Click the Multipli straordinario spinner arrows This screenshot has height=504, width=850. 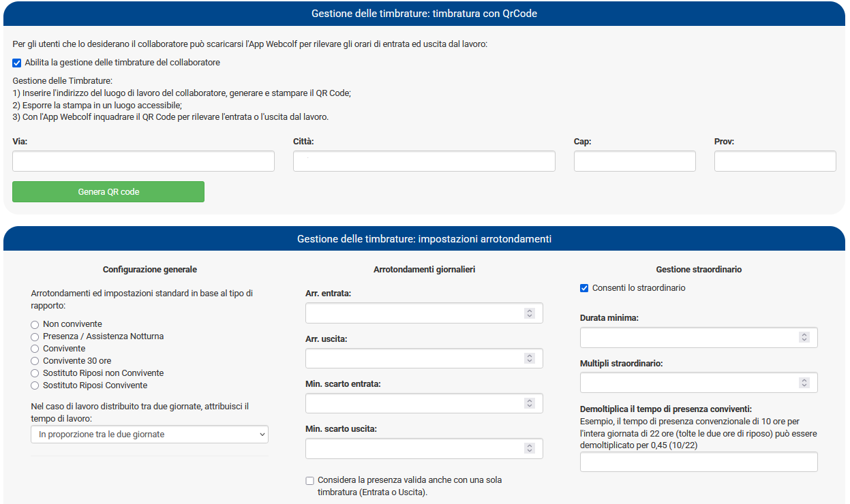[804, 383]
